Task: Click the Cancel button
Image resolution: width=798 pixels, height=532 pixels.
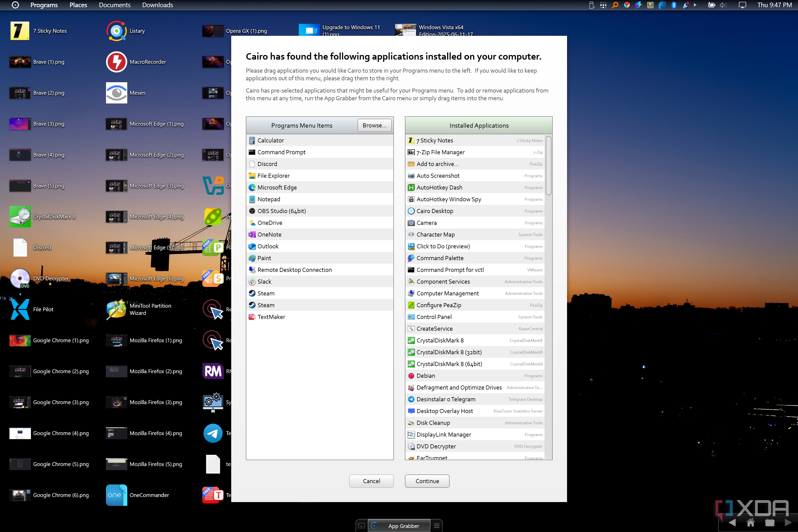Action: tap(372, 481)
